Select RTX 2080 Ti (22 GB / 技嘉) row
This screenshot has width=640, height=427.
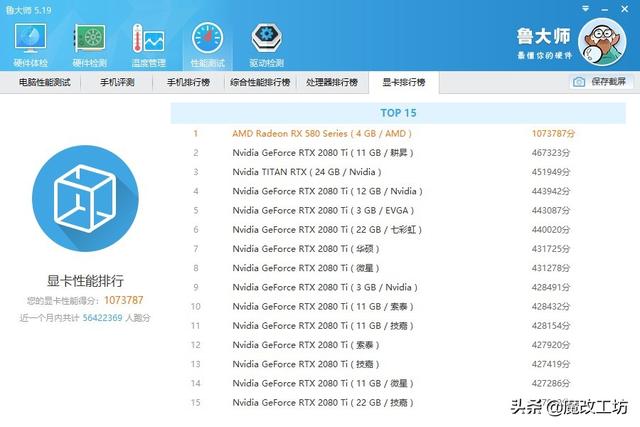coord(398,402)
